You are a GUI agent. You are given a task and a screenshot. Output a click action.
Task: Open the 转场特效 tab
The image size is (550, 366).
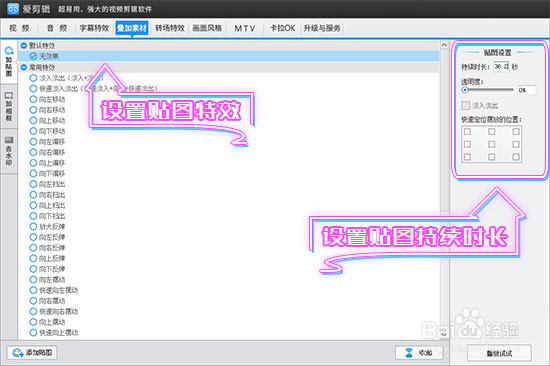coord(170,28)
